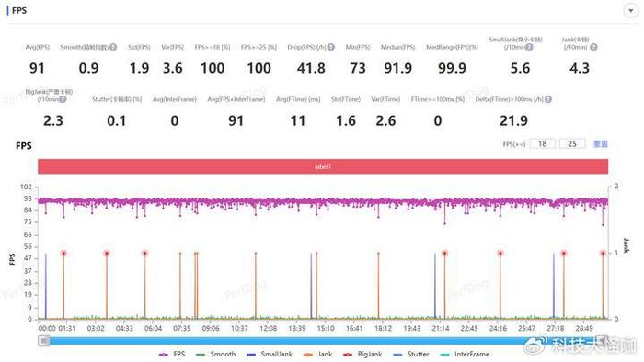Image resolution: width=644 pixels, height=362 pixels.
Task: Click the FPS threshold field showing 25
Action: (x=572, y=144)
